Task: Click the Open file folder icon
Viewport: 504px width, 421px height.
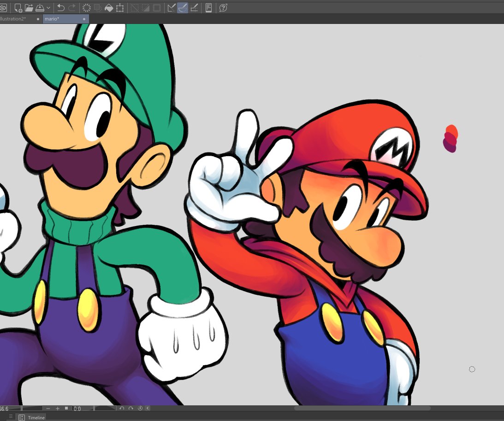Action: click(29, 8)
